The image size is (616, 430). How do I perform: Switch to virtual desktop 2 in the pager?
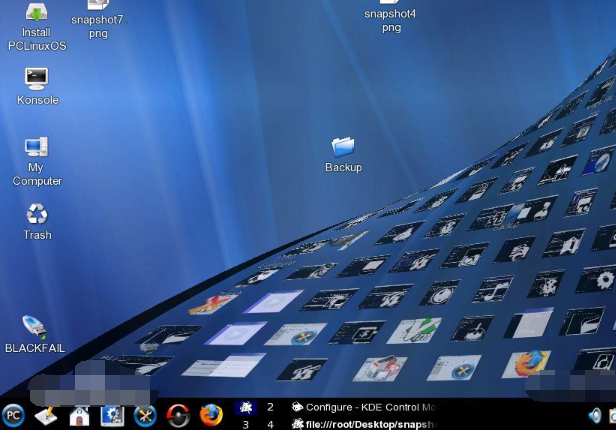pos(270,407)
